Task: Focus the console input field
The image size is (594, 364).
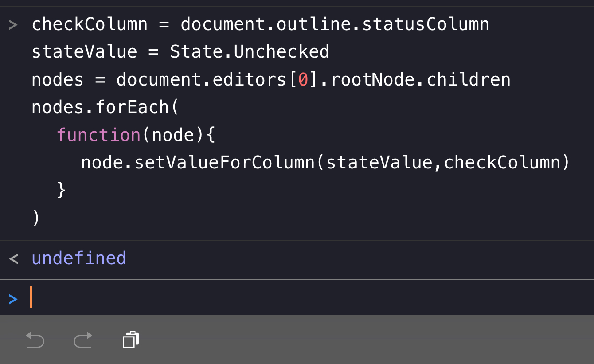Action: coord(266,297)
